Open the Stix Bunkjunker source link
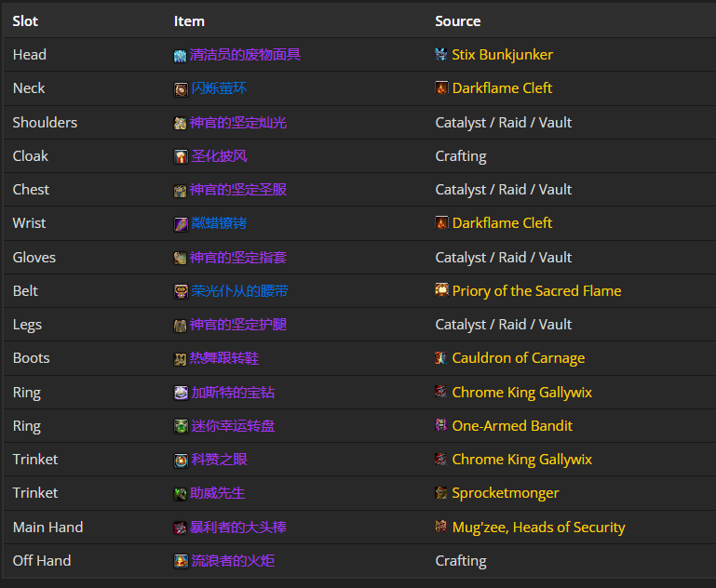The height and width of the screenshot is (588, 716). [502, 55]
